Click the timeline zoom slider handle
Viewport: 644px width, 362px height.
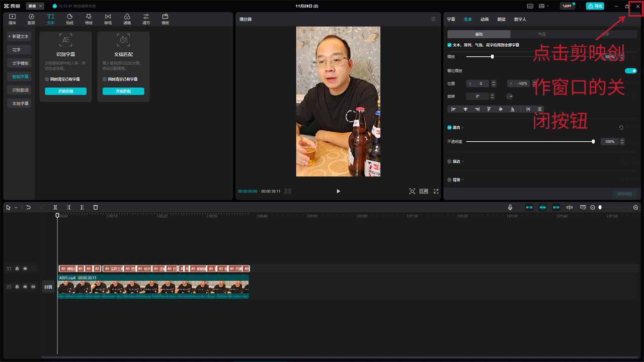(600, 207)
